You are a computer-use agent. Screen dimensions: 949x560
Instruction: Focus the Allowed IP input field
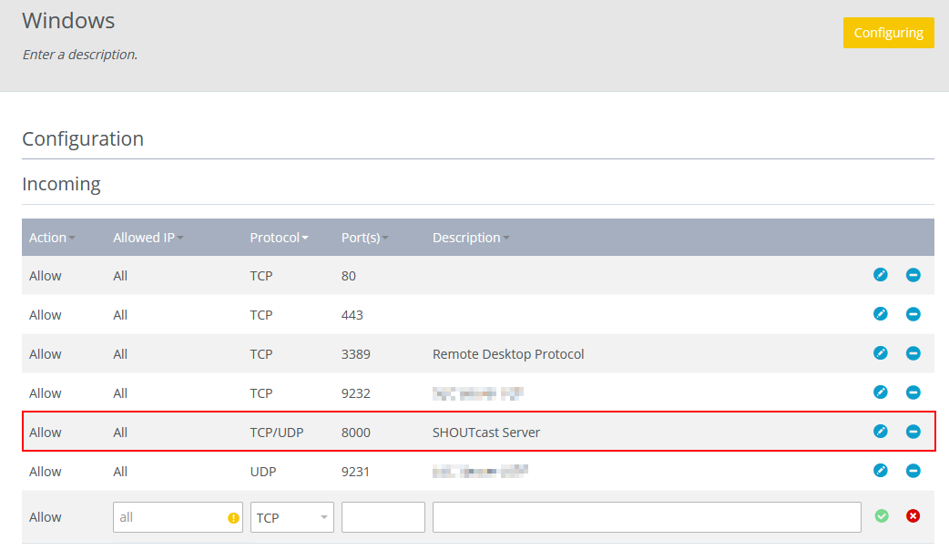178,517
